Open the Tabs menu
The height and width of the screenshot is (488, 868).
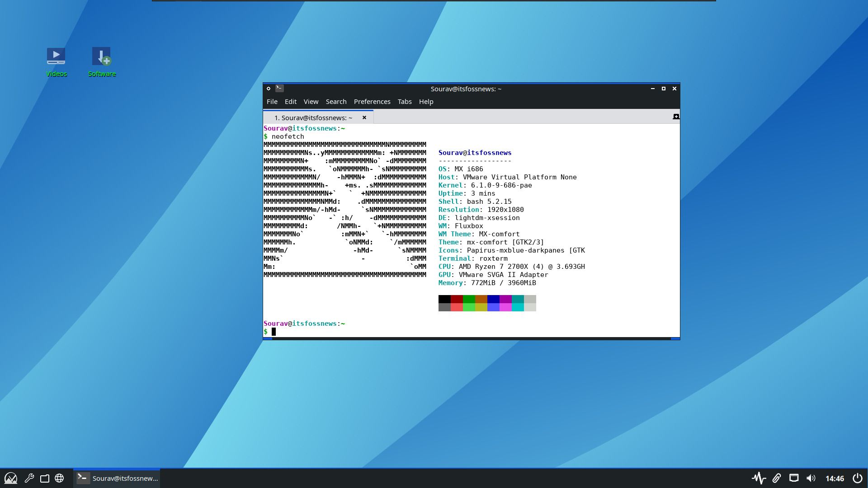(405, 102)
